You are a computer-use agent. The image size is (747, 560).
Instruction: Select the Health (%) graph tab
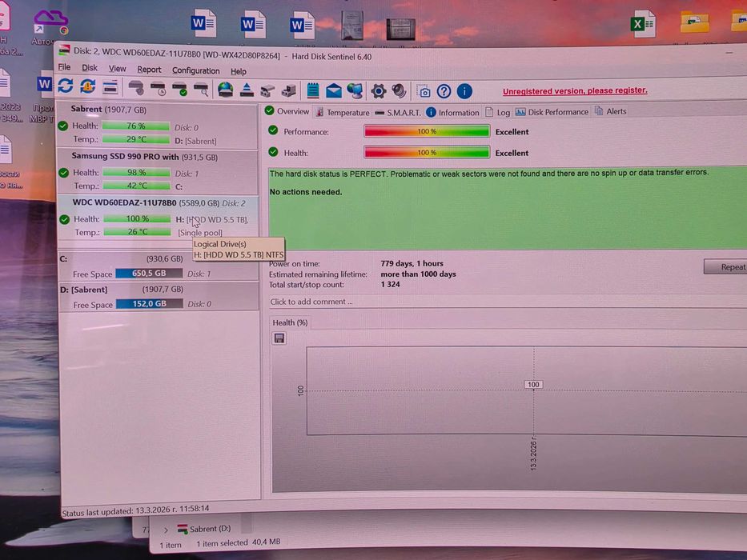[290, 323]
